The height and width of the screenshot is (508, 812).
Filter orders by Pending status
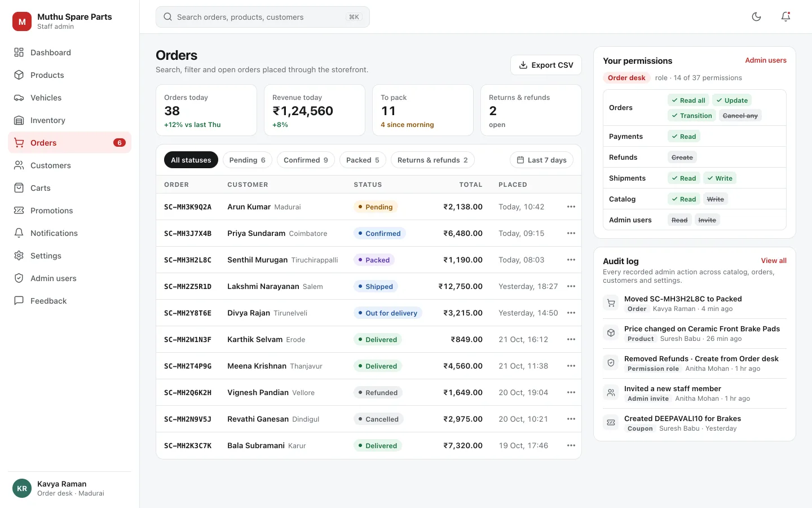(248, 160)
